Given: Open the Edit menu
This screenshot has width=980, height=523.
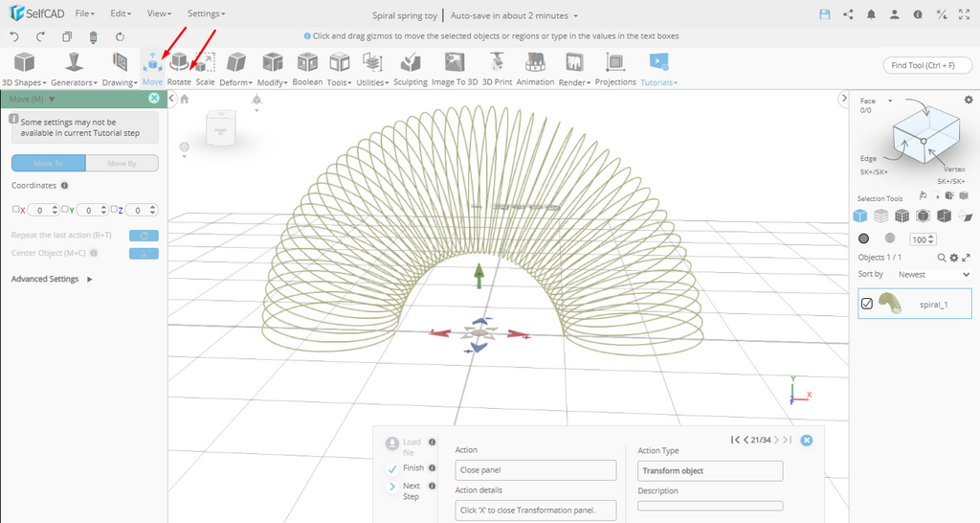Looking at the screenshot, I should (120, 13).
